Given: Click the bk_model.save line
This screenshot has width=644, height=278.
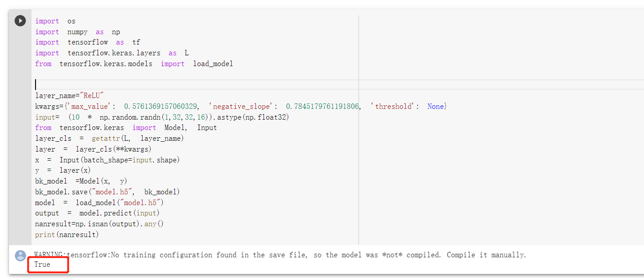Looking at the screenshot, I should pyautogui.click(x=108, y=191).
